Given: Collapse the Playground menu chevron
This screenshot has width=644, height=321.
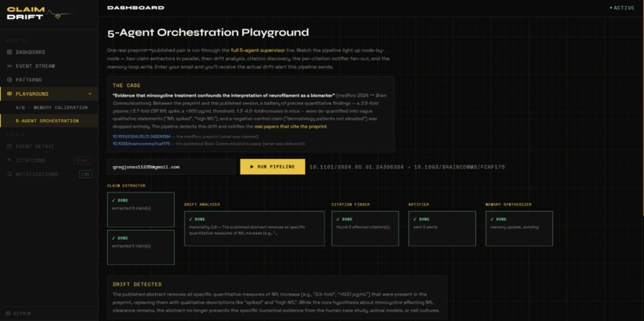Looking at the screenshot, I should pos(90,94).
